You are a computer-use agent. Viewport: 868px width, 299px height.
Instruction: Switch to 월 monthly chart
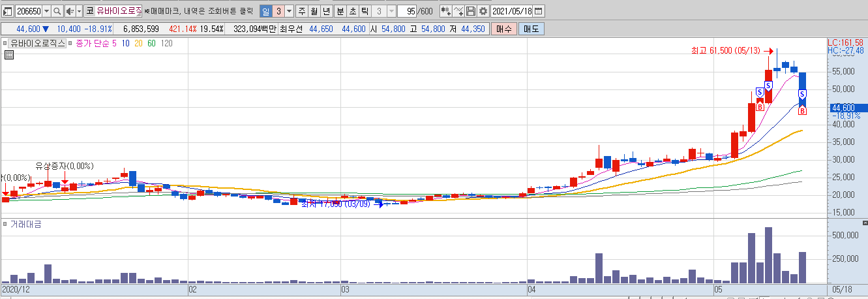click(314, 11)
